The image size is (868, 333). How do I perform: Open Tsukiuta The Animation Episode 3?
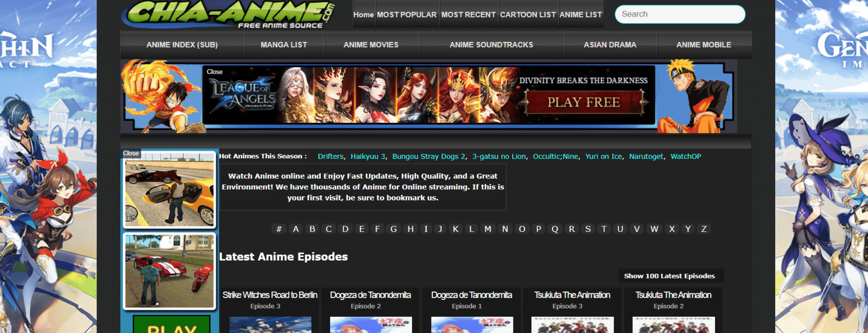(x=572, y=295)
